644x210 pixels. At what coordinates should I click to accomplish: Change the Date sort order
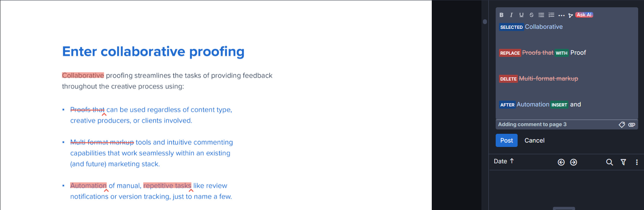(504, 161)
